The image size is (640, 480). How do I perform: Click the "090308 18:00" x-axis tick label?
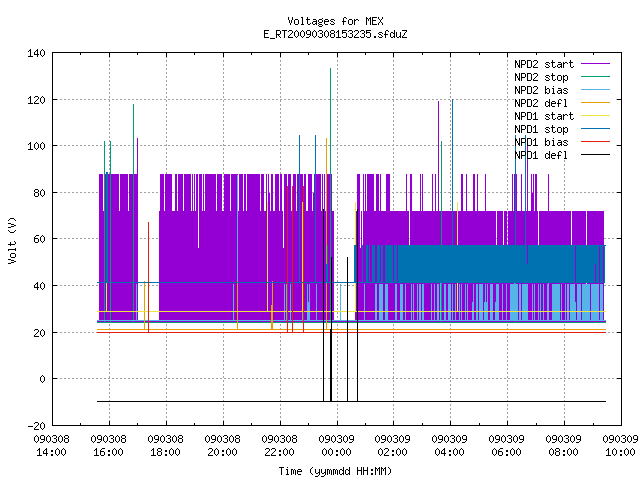click(x=165, y=446)
